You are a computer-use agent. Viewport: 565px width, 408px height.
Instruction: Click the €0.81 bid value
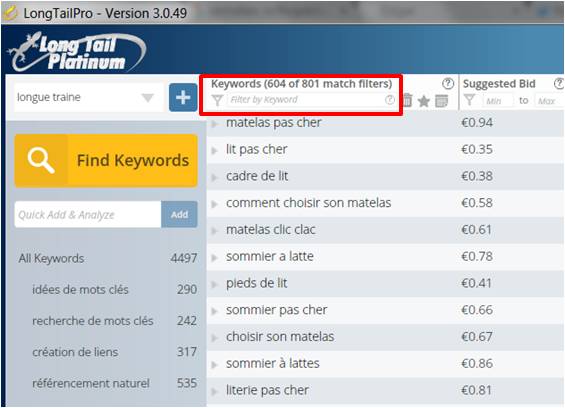click(477, 390)
